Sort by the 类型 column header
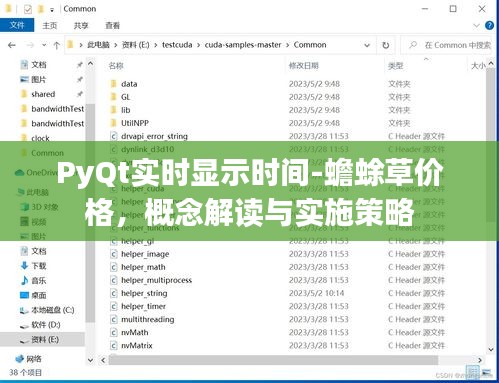Screen dimensions: 499x383 [x=395, y=66]
